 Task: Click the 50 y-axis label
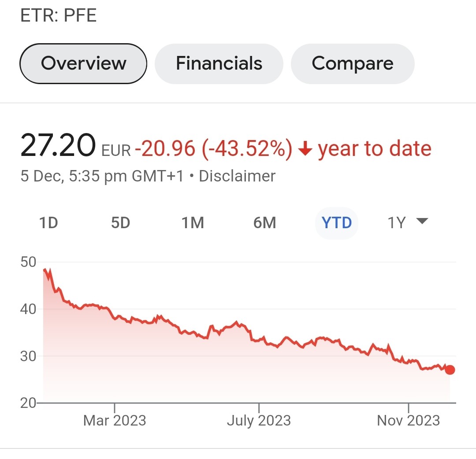pyautogui.click(x=28, y=262)
